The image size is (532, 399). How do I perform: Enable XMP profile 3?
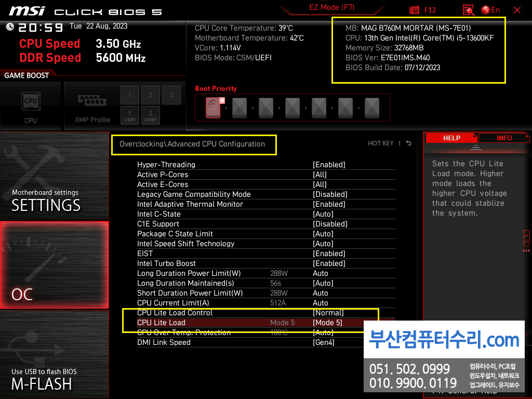171,95
